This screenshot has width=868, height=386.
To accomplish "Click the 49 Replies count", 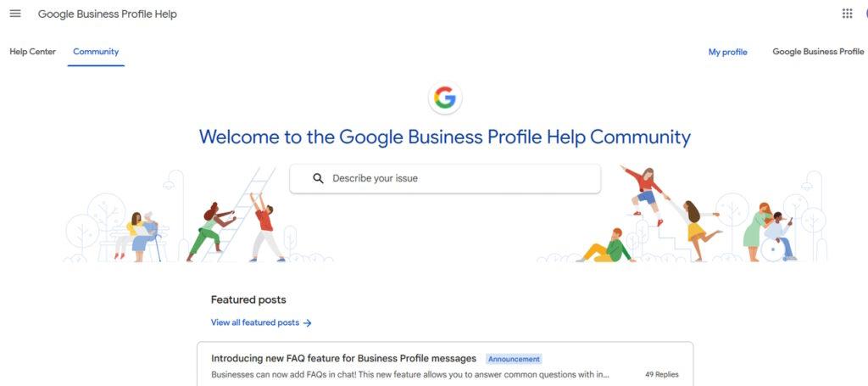I will click(x=661, y=374).
